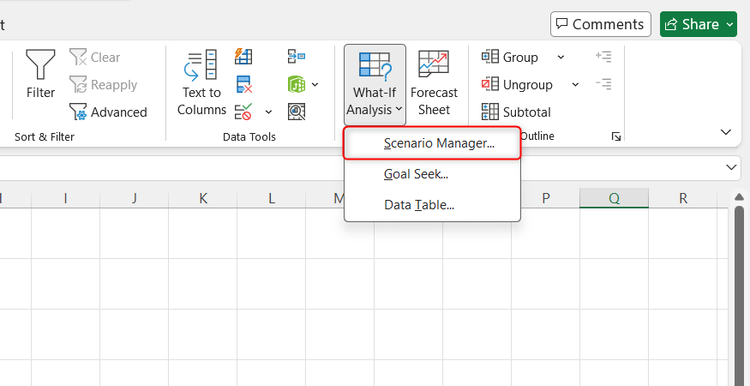Click the Consolidate icon
This screenshot has width=750, height=386.
pos(297,57)
